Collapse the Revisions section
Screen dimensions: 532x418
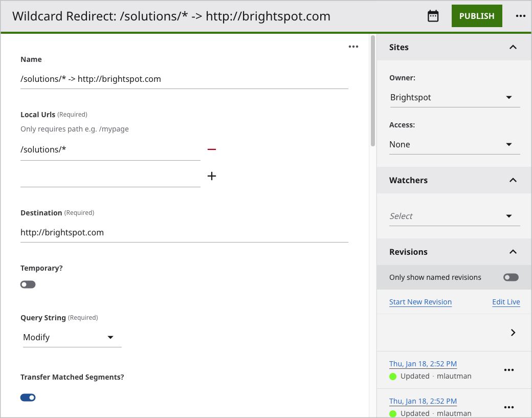point(513,252)
